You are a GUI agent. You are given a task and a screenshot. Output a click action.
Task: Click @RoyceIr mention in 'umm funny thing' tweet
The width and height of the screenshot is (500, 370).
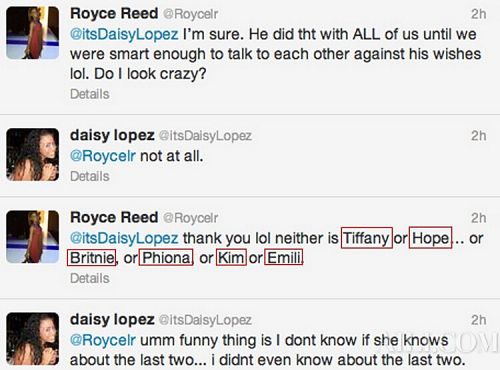[x=103, y=340]
